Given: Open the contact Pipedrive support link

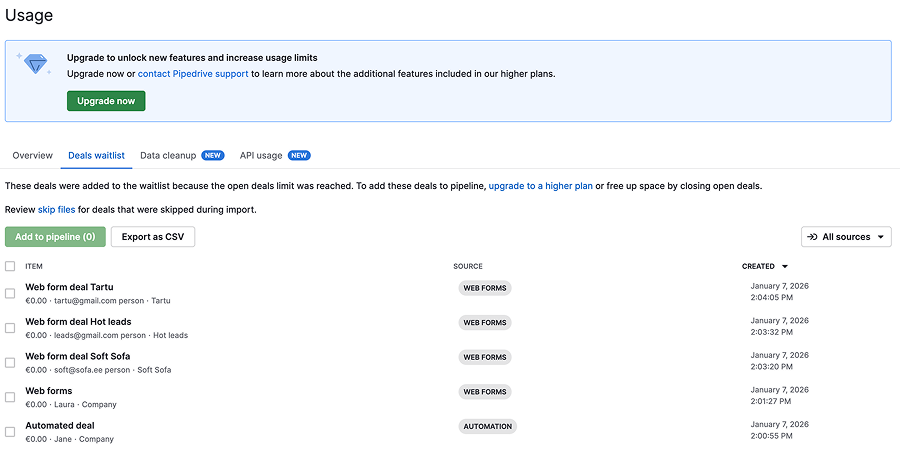Looking at the screenshot, I should (193, 74).
